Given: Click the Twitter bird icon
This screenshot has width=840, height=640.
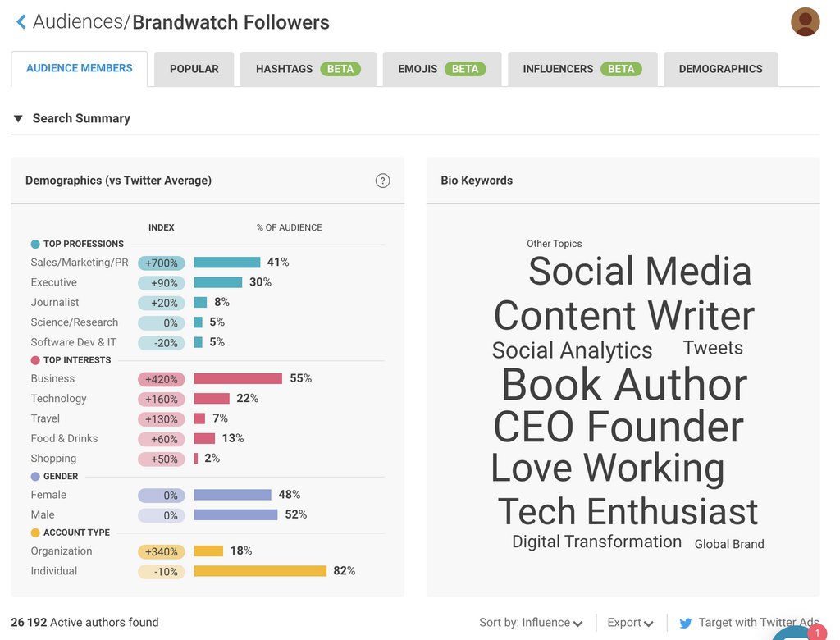Looking at the screenshot, I should pyautogui.click(x=686, y=624).
